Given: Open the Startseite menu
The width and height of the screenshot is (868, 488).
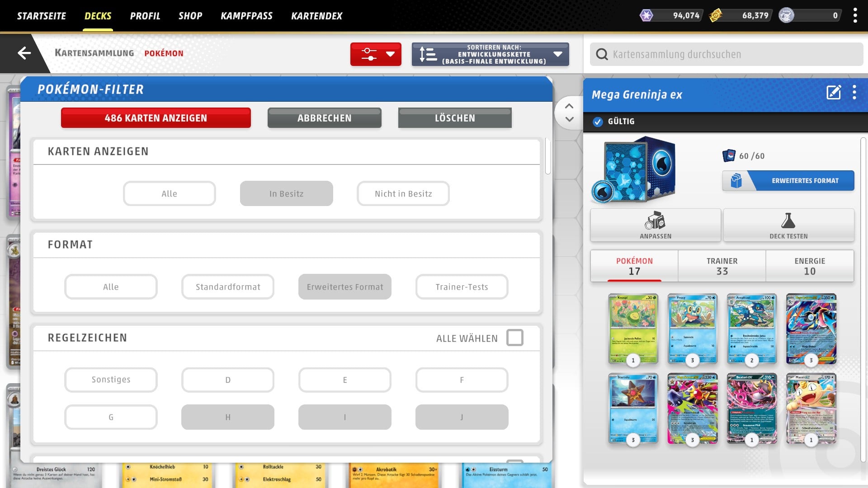Looking at the screenshot, I should coord(41,16).
